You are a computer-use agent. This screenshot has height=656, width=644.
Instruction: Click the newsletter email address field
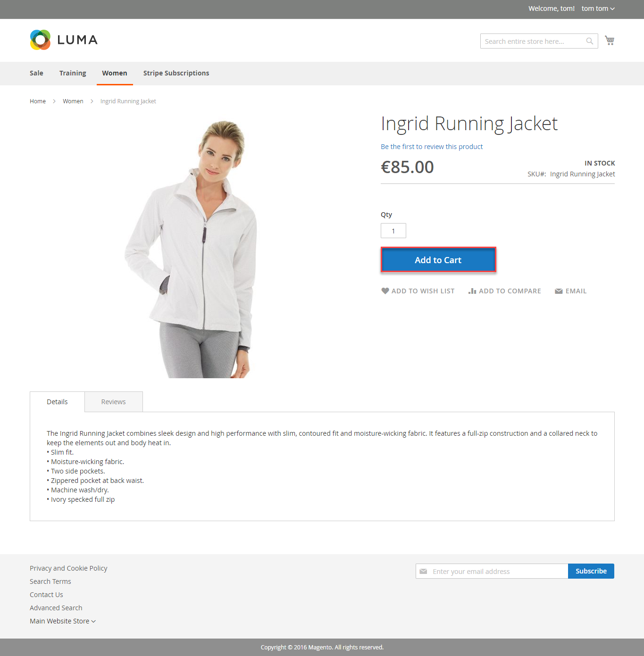[495, 571]
